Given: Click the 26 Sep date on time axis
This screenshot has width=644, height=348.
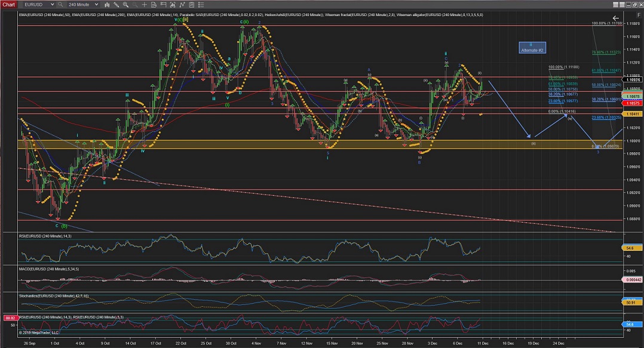Looking at the screenshot, I should click(x=30, y=343).
